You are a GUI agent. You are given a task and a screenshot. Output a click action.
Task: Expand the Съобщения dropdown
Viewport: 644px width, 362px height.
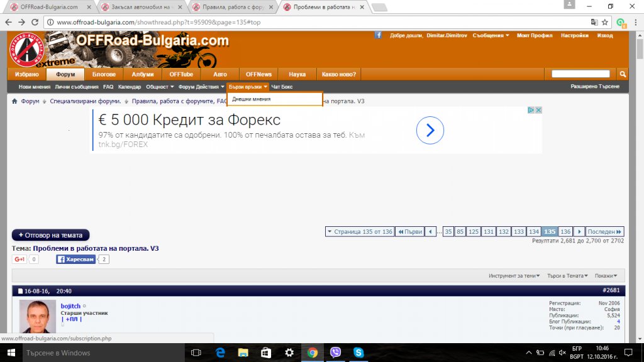(491, 35)
